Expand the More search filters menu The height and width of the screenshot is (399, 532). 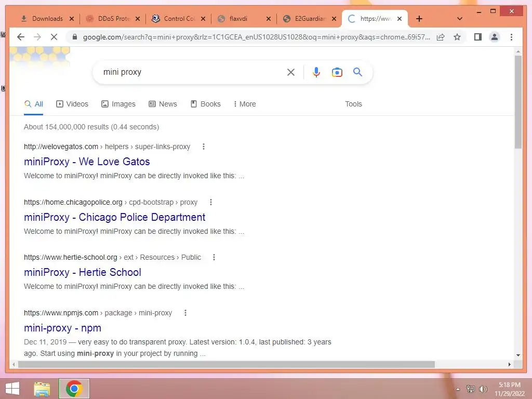tap(245, 104)
